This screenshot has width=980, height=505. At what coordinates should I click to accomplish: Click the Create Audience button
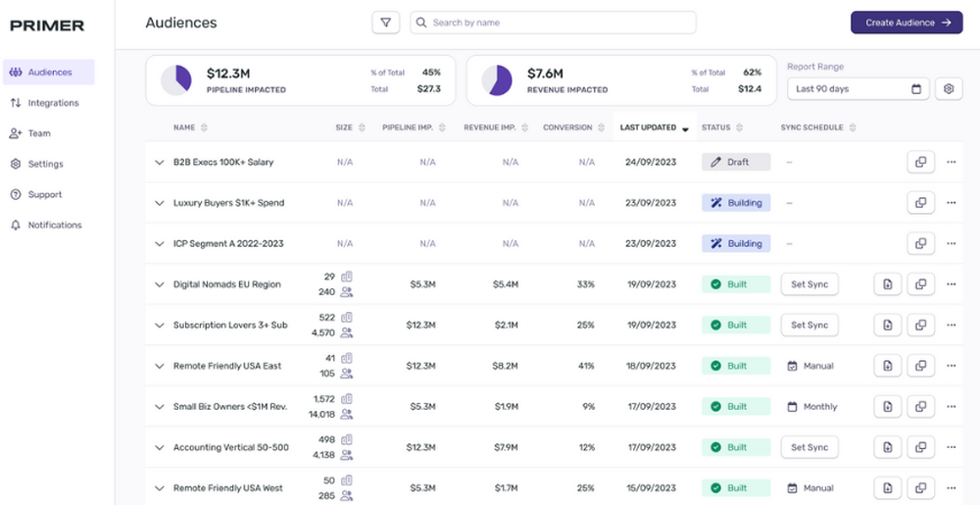[906, 23]
